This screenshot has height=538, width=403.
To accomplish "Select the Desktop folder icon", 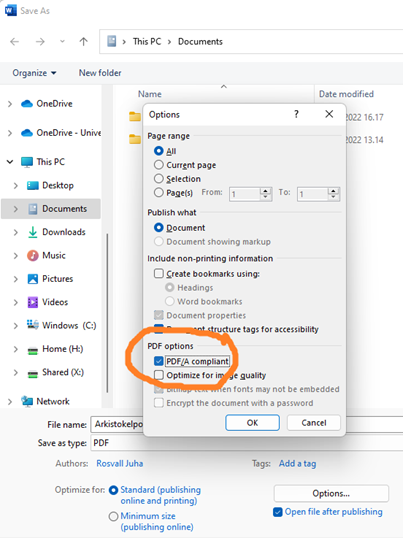I will pyautogui.click(x=33, y=186).
